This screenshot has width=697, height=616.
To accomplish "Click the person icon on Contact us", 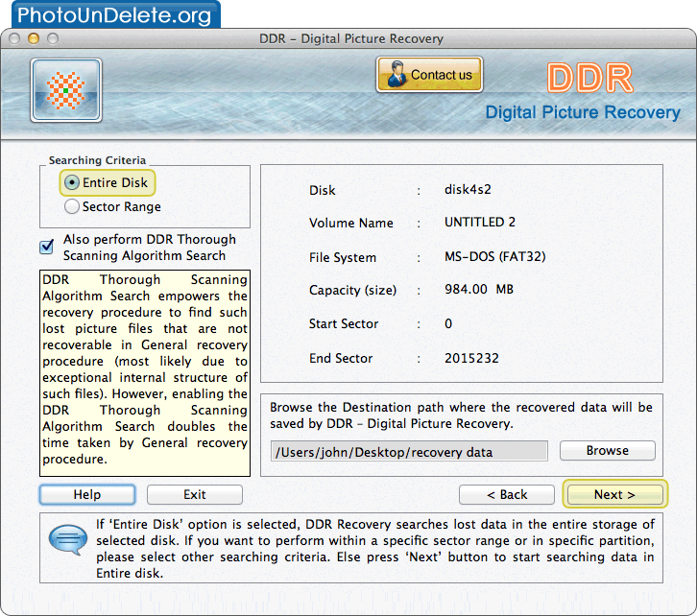I will pos(396,74).
